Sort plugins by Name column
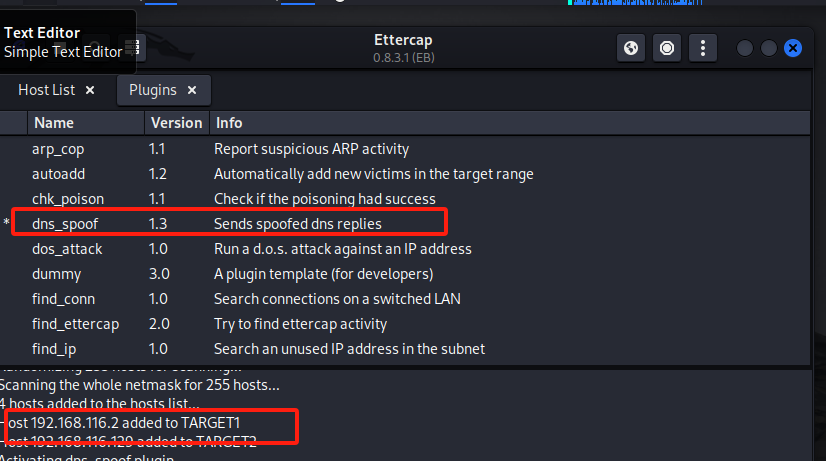 [x=54, y=123]
